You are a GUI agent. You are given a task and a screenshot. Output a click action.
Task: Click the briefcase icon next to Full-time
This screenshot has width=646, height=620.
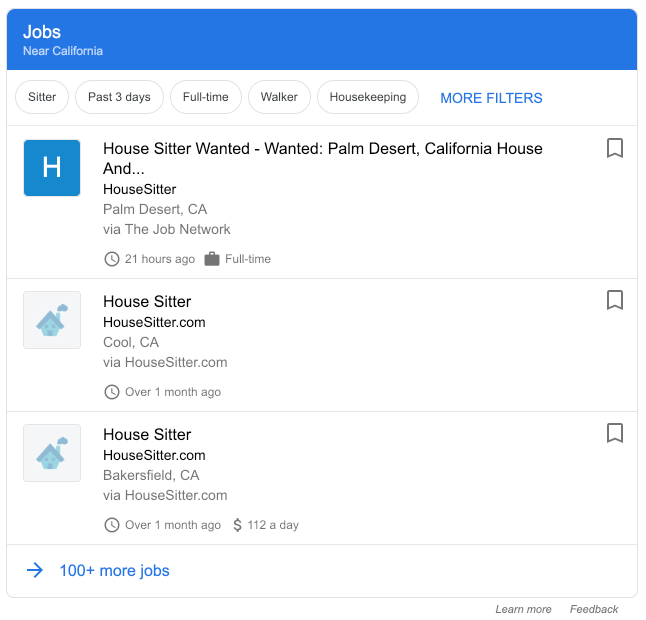pos(212,259)
